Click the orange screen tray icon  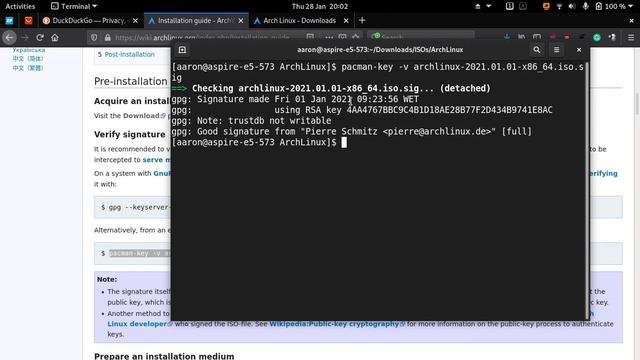pyautogui.click(x=546, y=6)
